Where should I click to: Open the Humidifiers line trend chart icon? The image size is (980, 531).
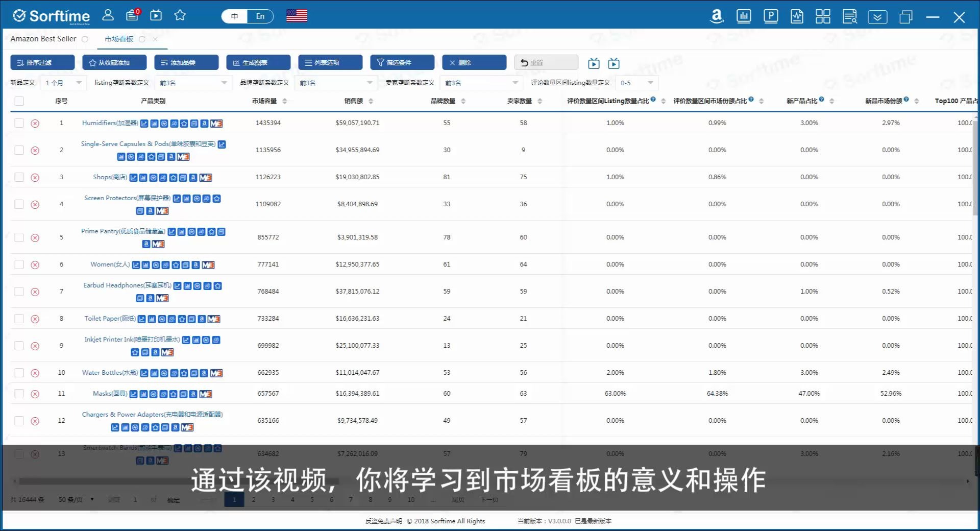coord(144,124)
